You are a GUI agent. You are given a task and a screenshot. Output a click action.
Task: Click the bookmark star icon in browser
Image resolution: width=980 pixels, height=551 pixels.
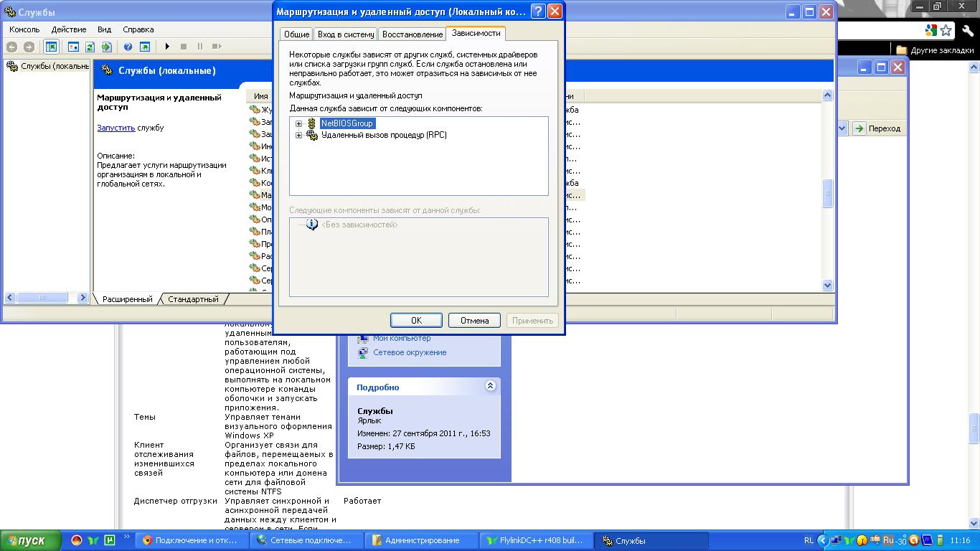[x=946, y=30]
